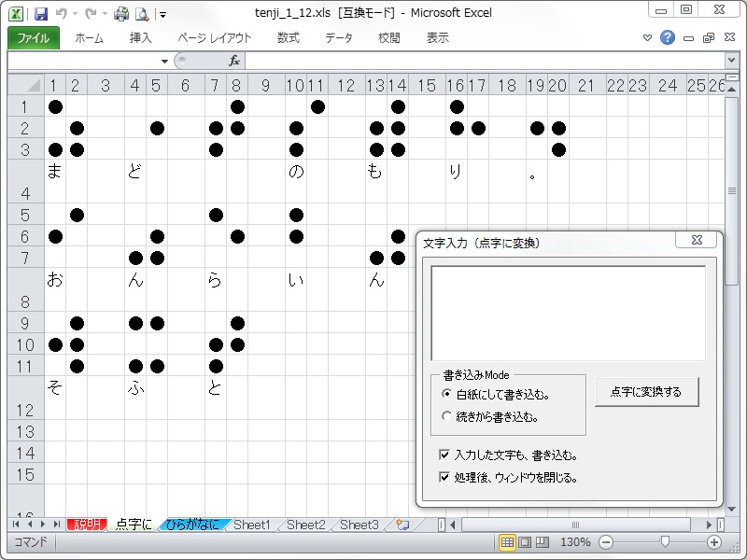Switch to Page Layout view
The width and height of the screenshot is (747, 560).
524,541
